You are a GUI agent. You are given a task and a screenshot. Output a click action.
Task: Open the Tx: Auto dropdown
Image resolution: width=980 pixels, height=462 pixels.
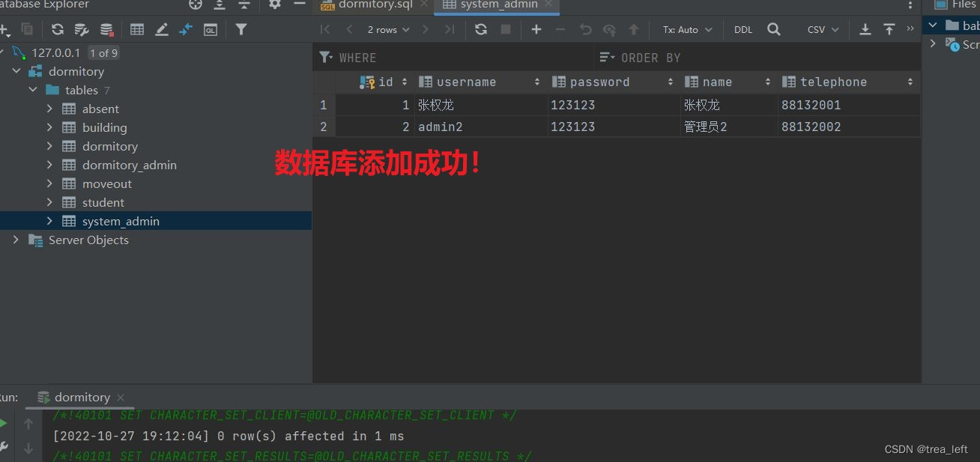[x=686, y=29]
